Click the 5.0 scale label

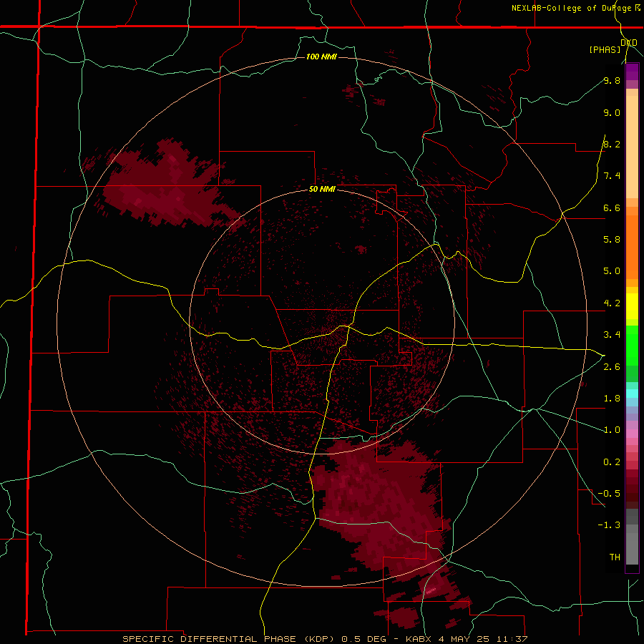pos(612,271)
